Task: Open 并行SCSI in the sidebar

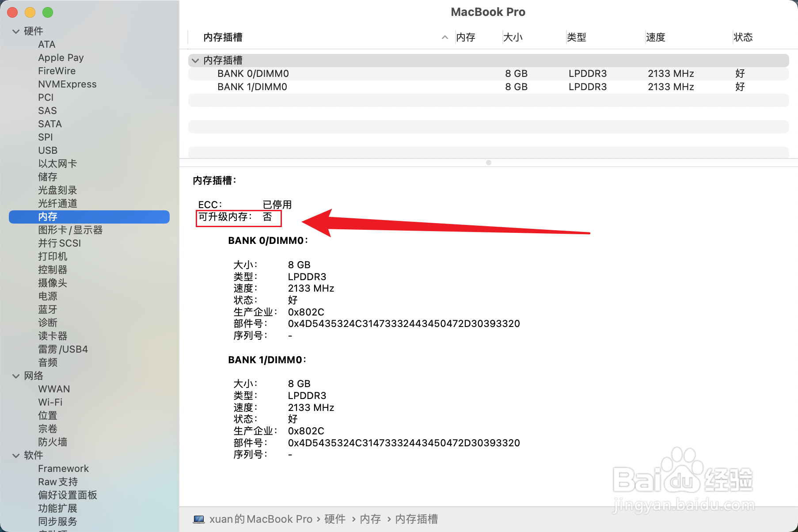Action: (x=60, y=243)
